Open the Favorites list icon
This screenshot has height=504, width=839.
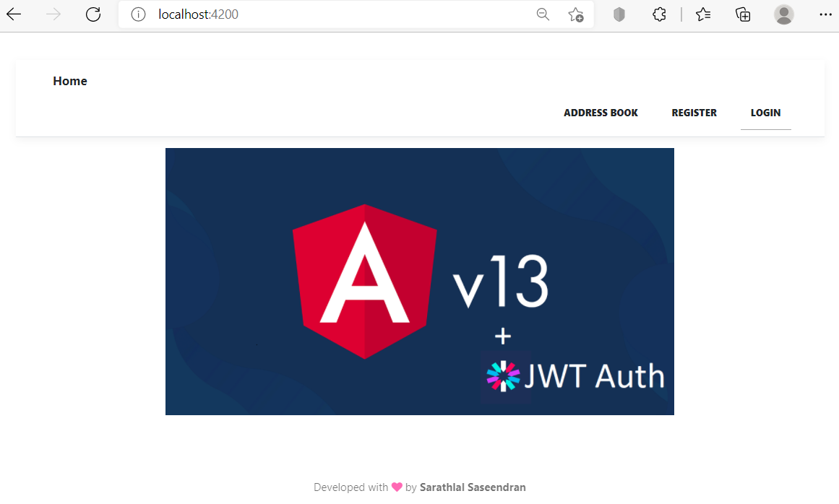coord(703,14)
